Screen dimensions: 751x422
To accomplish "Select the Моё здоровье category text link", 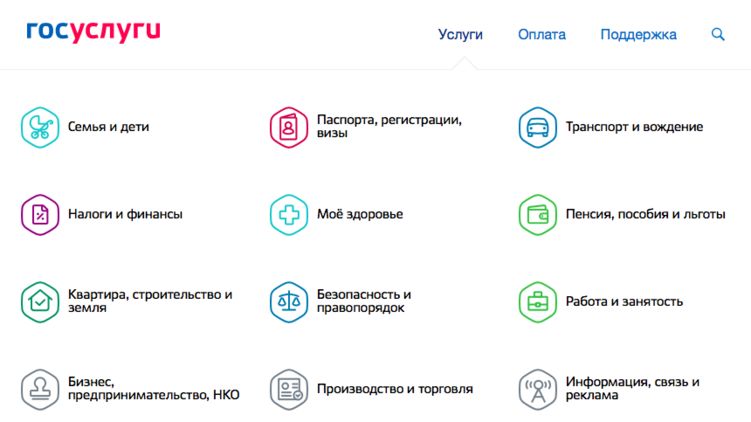I will [x=359, y=214].
